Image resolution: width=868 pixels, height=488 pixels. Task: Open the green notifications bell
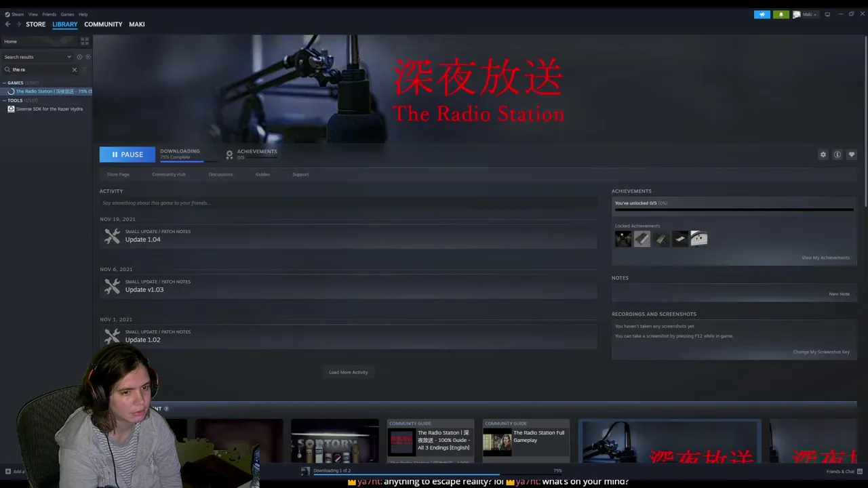[781, 14]
